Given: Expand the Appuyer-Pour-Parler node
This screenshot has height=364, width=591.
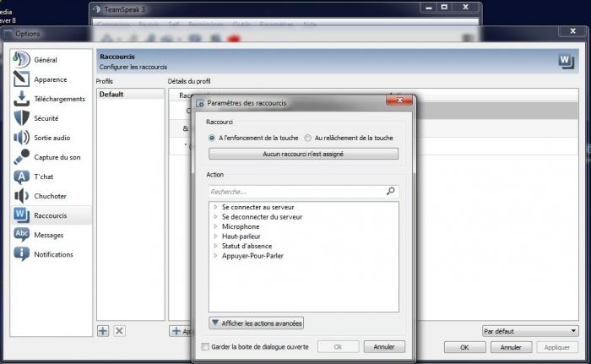Looking at the screenshot, I should 215,256.
